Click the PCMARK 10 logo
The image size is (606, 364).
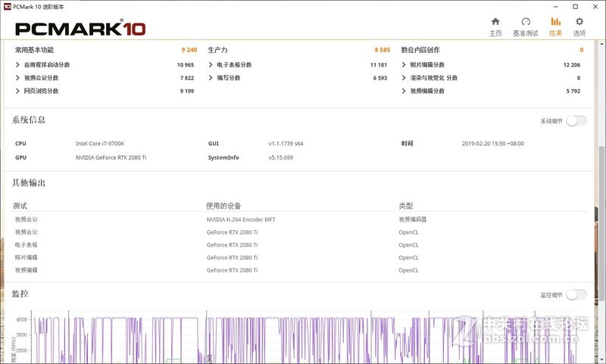coord(80,28)
